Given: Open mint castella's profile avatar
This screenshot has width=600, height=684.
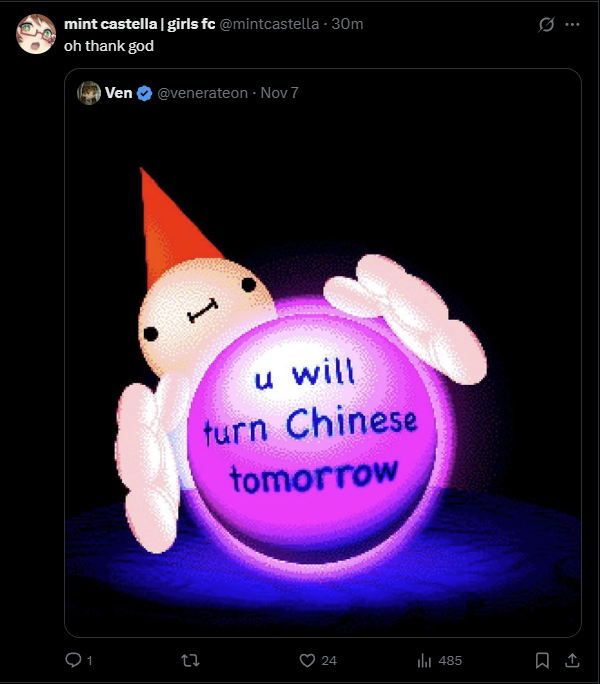Looking at the screenshot, I should pos(36,34).
